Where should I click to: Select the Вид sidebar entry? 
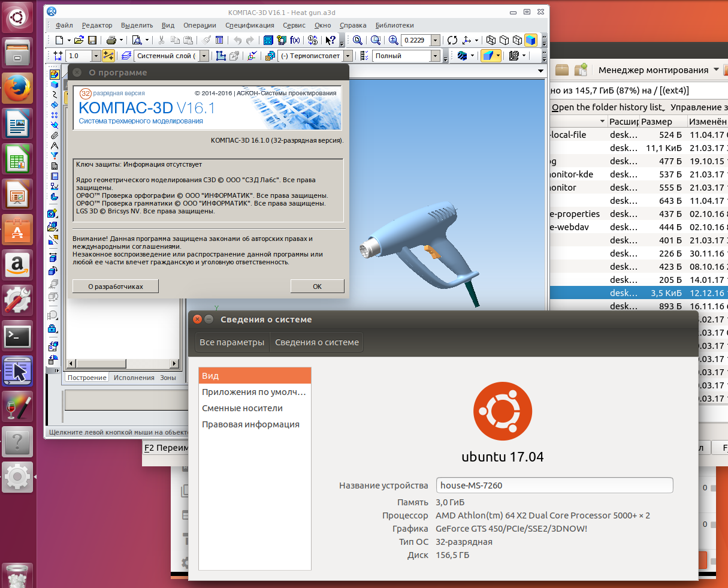(x=255, y=376)
